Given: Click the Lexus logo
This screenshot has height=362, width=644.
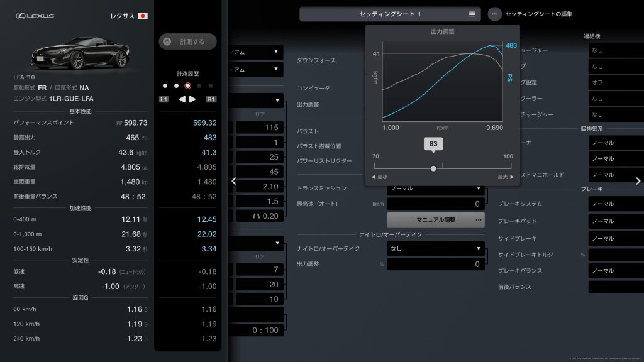Looking at the screenshot, I should tap(35, 16).
